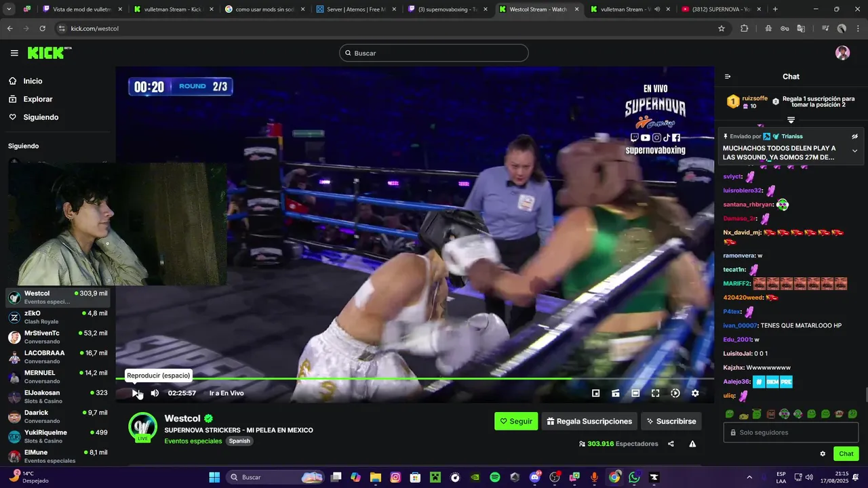Enter fullscreen mode
The height and width of the screenshot is (488, 868).
[656, 393]
